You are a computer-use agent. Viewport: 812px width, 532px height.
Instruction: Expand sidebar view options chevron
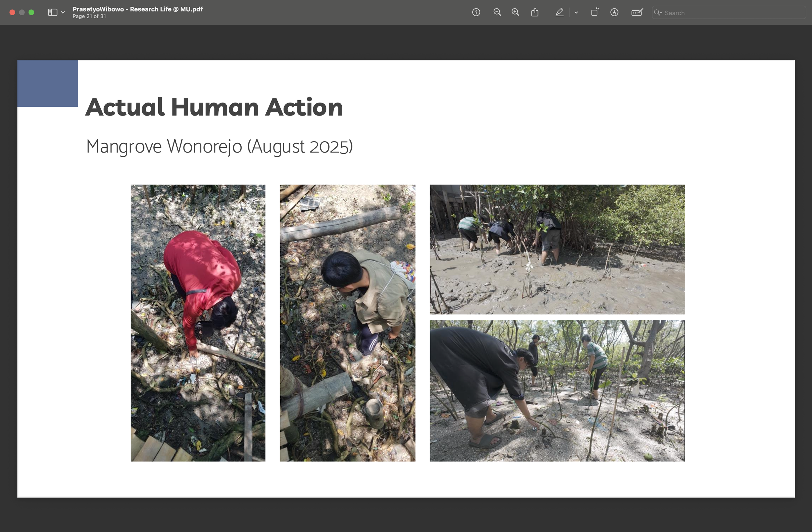point(63,13)
